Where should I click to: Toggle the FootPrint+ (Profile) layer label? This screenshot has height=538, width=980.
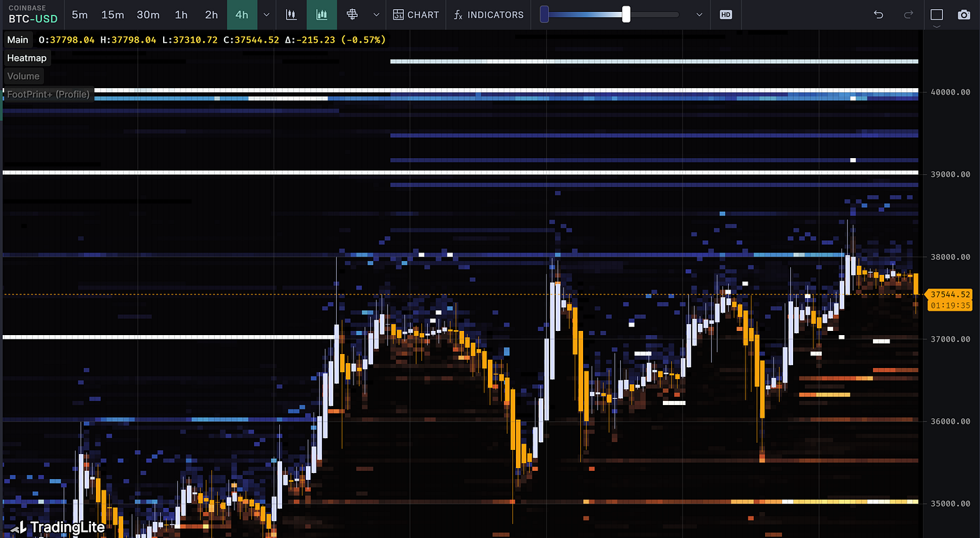pos(48,94)
